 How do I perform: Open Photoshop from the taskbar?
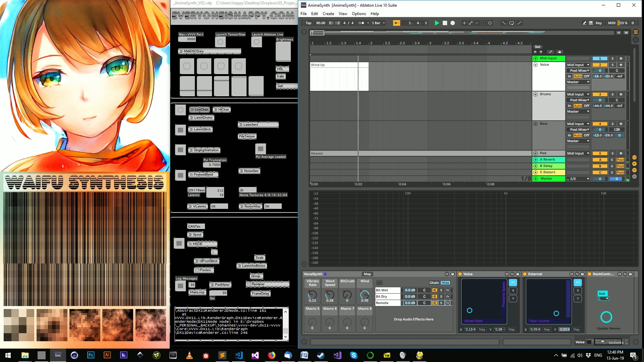(x=91, y=355)
